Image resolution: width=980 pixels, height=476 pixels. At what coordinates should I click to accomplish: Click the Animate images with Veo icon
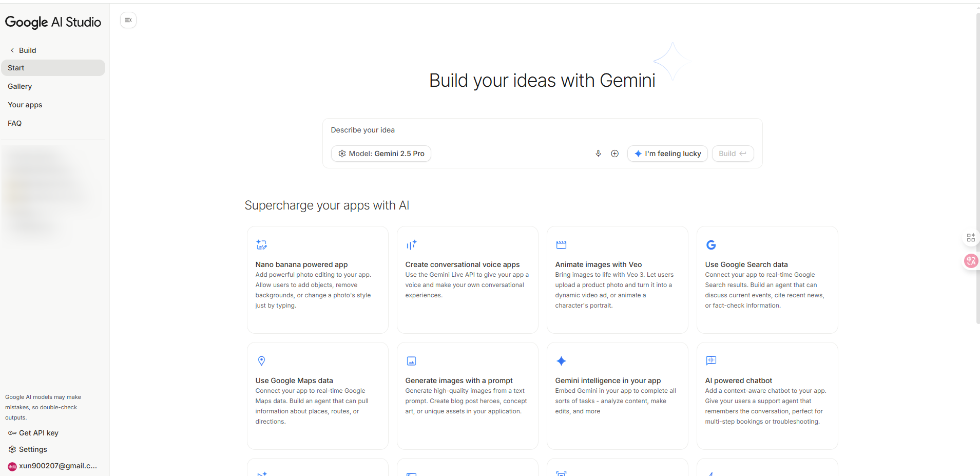click(x=561, y=245)
